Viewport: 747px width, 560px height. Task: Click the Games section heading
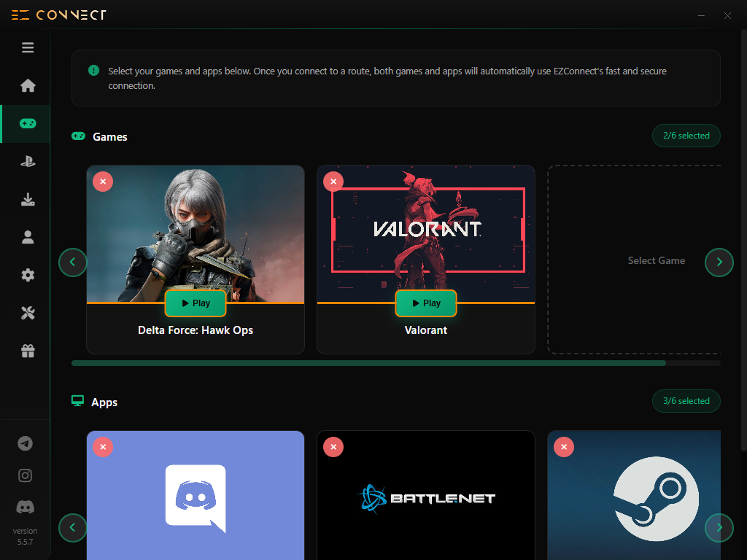(110, 137)
